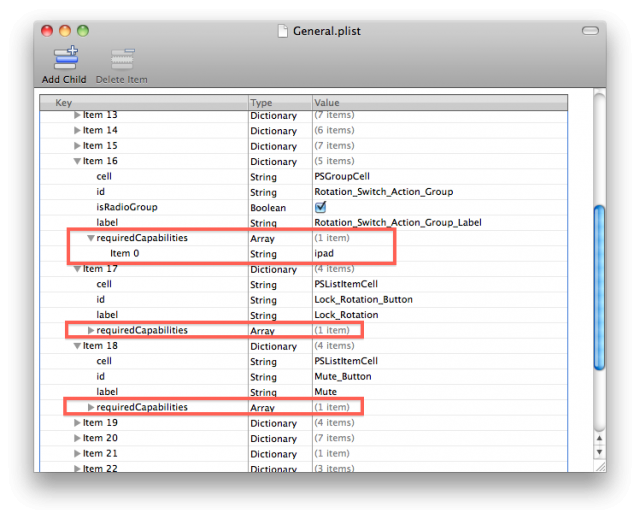Select the ipad string value
This screenshot has height=519, width=640.
324,253
